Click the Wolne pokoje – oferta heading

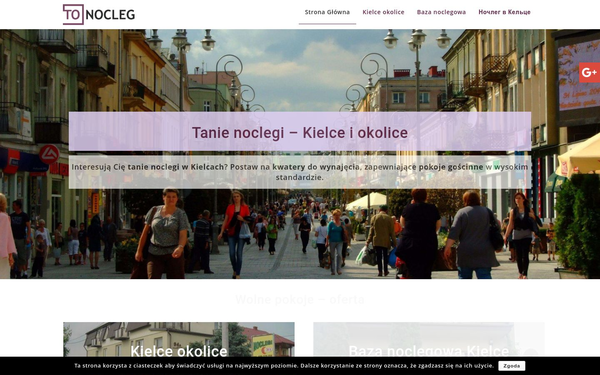coord(300,299)
